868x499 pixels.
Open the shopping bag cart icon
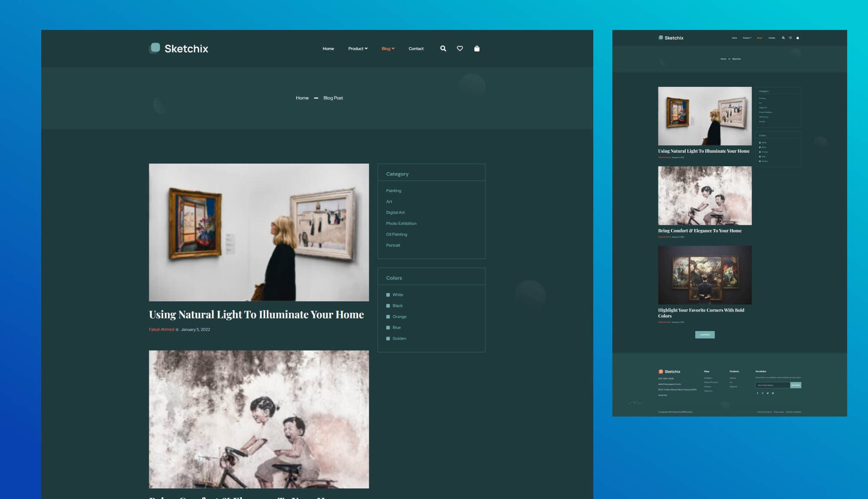[477, 49]
